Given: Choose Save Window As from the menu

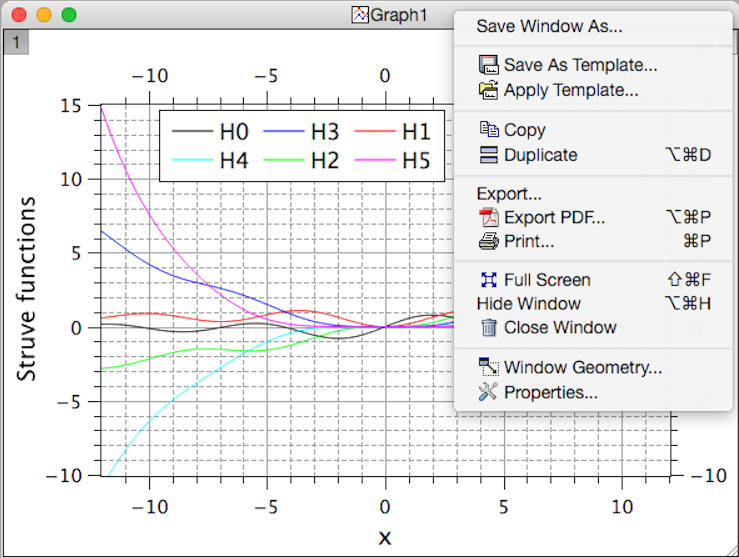Looking at the screenshot, I should (x=548, y=26).
